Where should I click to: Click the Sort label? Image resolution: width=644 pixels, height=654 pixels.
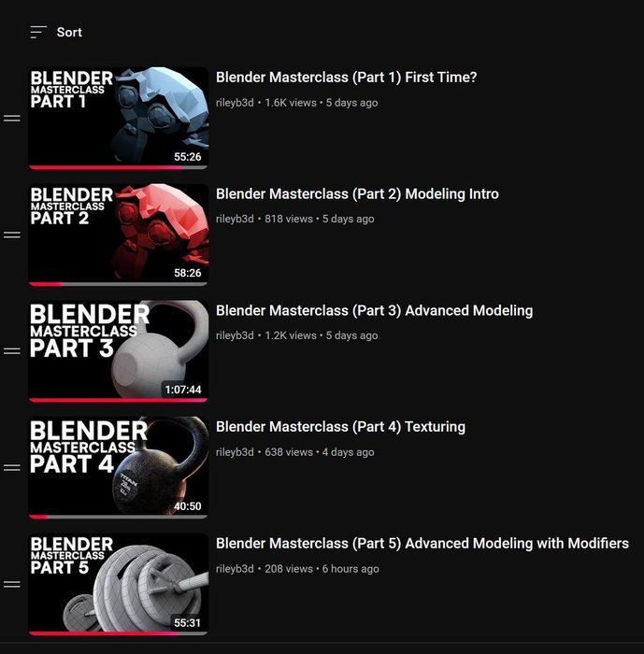69,33
